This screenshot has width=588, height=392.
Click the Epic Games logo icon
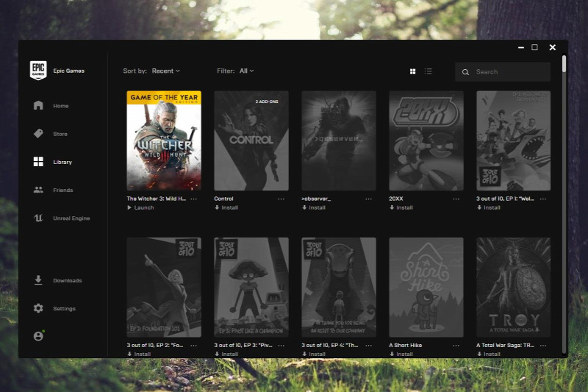pyautogui.click(x=38, y=70)
